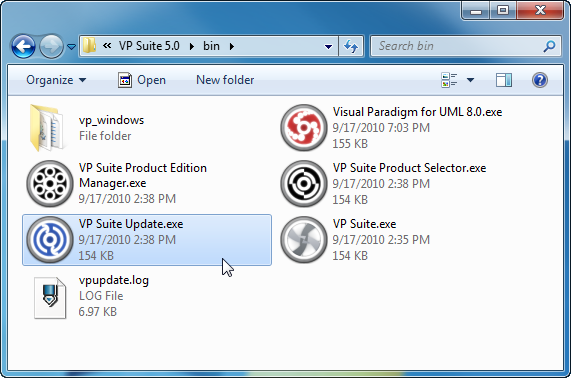The image size is (571, 378).
Task: Go back with the Back arrow
Action: (x=23, y=46)
